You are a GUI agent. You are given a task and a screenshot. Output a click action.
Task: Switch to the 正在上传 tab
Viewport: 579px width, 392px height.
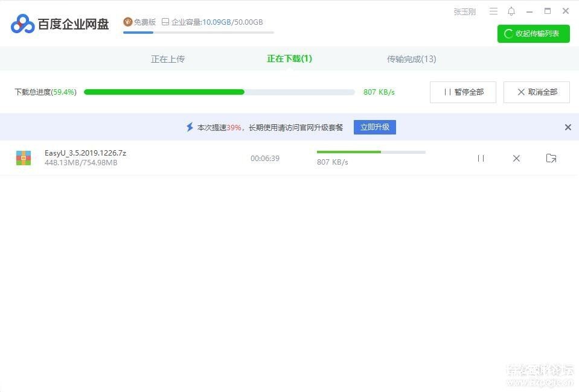click(x=168, y=59)
